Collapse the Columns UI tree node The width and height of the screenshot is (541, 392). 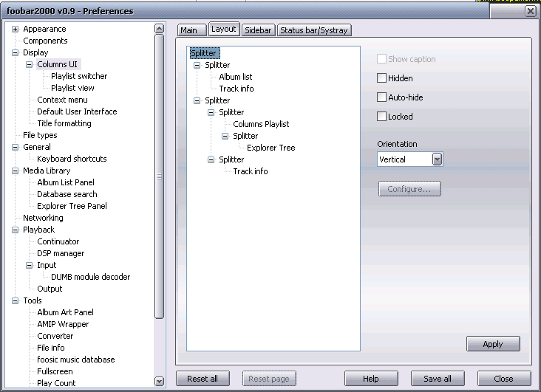point(30,65)
